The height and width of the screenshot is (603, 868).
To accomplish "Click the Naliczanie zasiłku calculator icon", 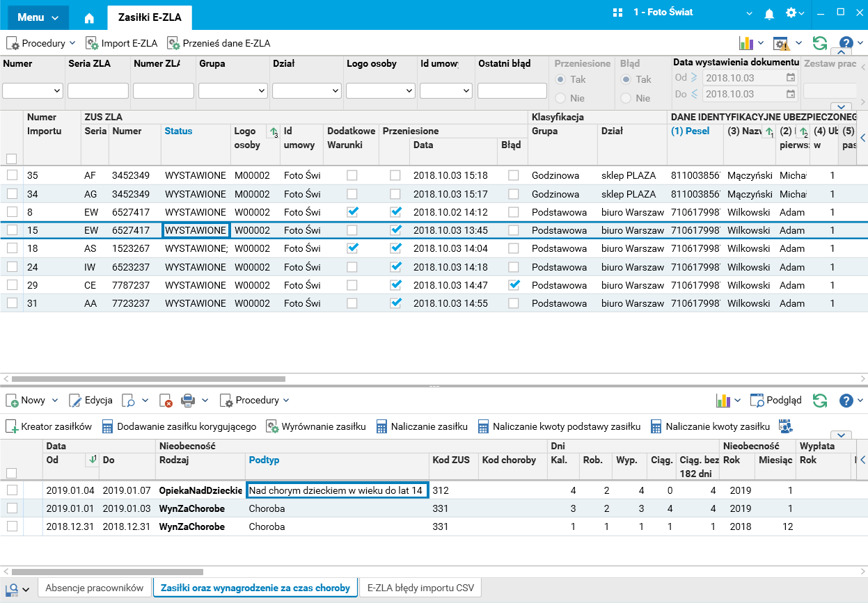I will pyautogui.click(x=381, y=426).
